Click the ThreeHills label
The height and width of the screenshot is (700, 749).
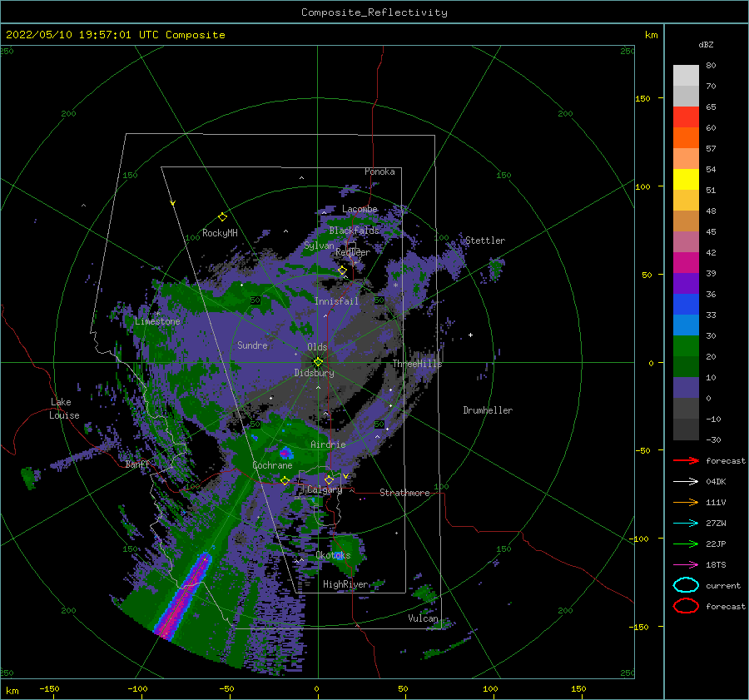click(418, 364)
